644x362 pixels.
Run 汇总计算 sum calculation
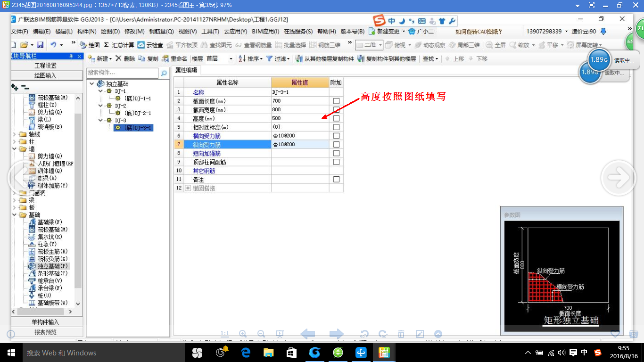(119, 45)
